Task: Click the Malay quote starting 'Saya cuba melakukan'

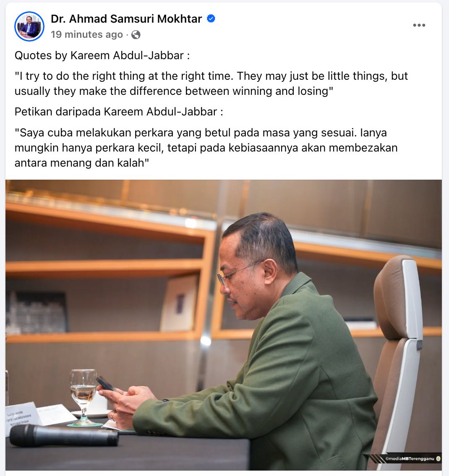Action: [206, 148]
